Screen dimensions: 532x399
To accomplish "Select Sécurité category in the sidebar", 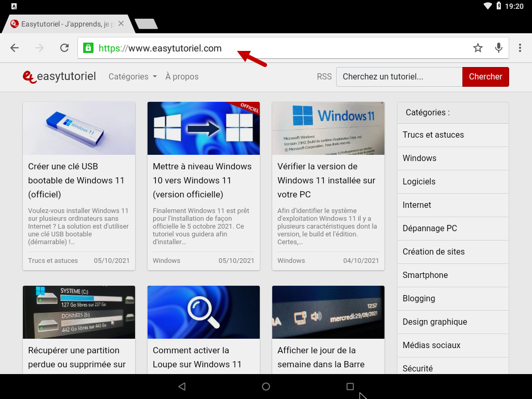I will 453,366.
